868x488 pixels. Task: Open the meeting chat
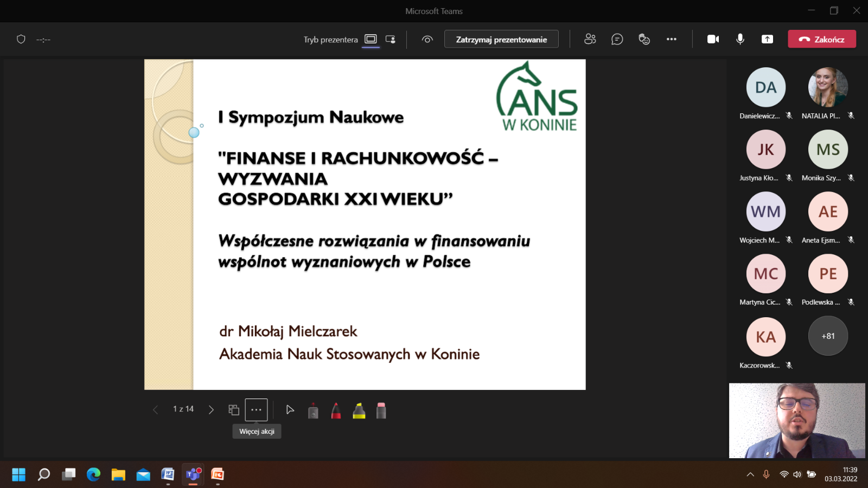pyautogui.click(x=617, y=39)
